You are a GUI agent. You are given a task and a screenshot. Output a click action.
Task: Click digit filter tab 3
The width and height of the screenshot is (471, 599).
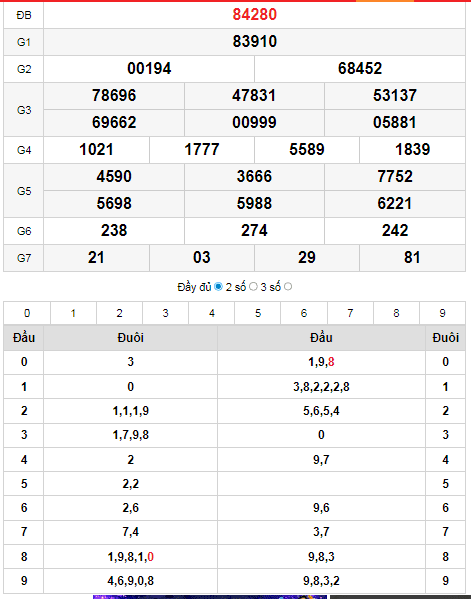(165, 313)
